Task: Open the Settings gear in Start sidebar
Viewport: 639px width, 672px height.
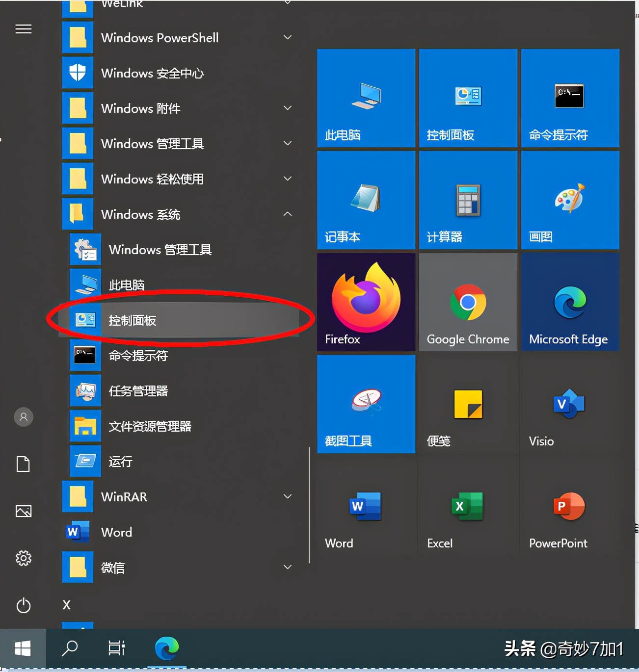Action: point(23,558)
